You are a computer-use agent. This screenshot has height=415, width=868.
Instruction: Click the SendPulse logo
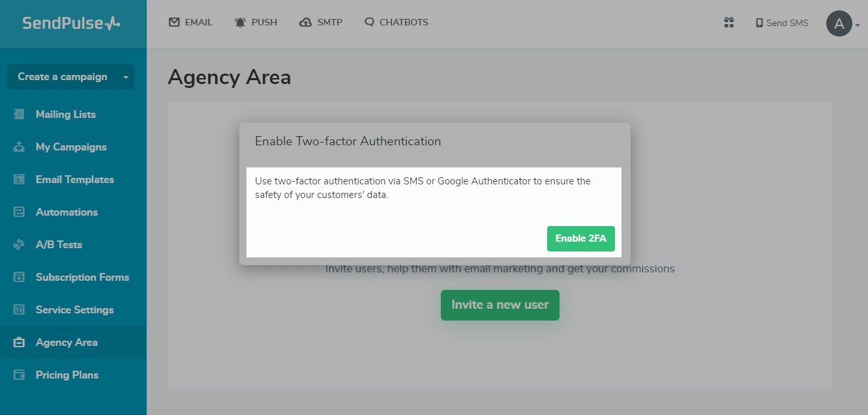point(72,23)
